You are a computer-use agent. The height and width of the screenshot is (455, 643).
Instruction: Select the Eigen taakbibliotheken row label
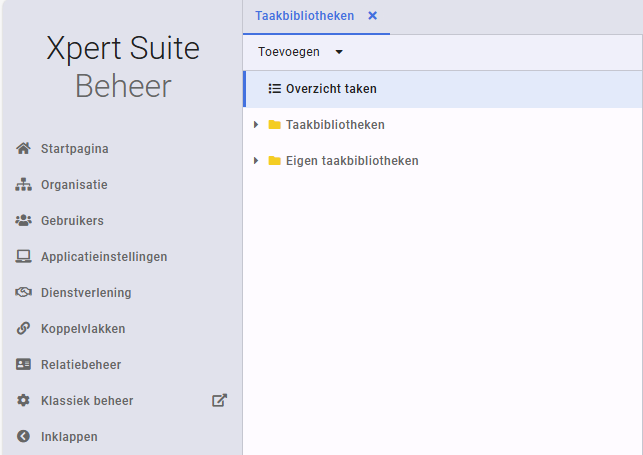tap(352, 161)
